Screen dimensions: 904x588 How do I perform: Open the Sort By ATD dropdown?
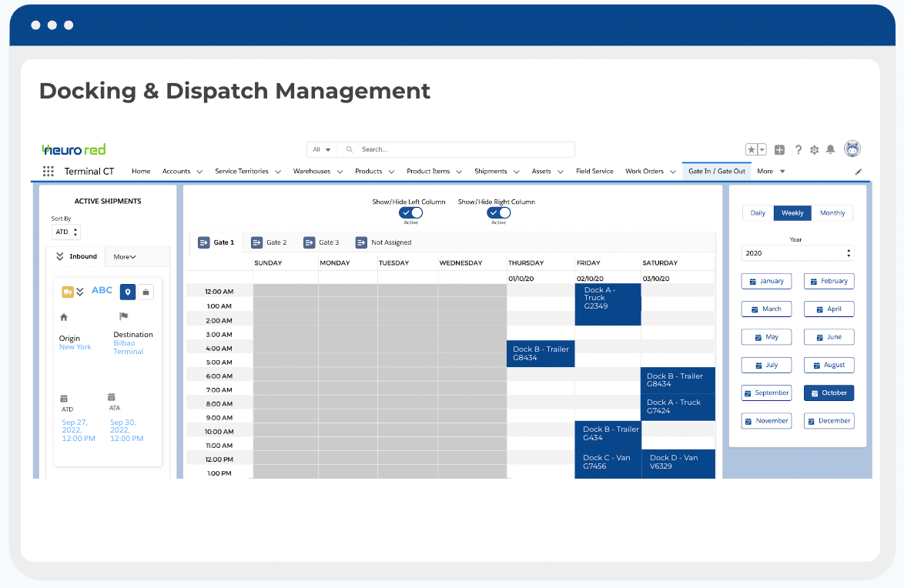[x=65, y=232]
